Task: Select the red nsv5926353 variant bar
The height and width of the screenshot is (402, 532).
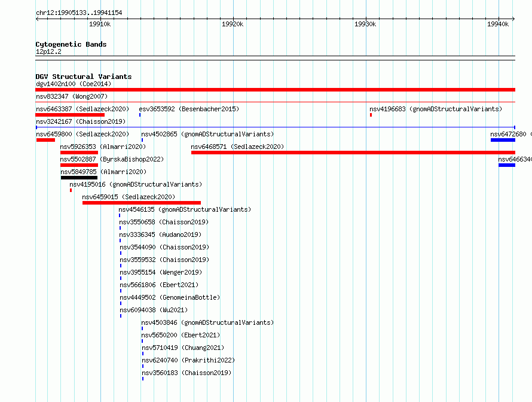Action: point(79,153)
